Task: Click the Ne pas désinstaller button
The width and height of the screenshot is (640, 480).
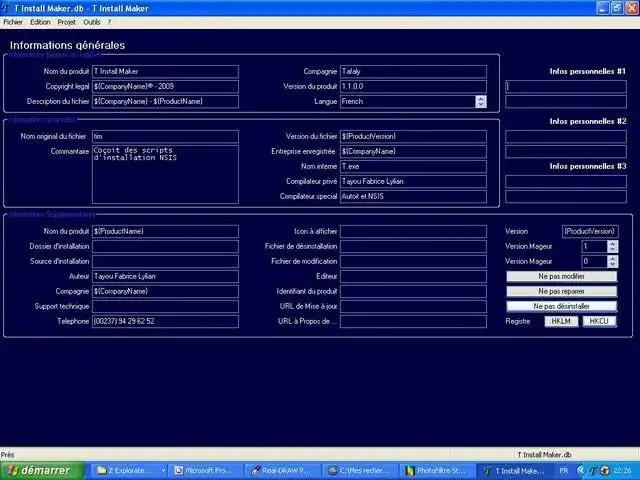Action: click(562, 306)
